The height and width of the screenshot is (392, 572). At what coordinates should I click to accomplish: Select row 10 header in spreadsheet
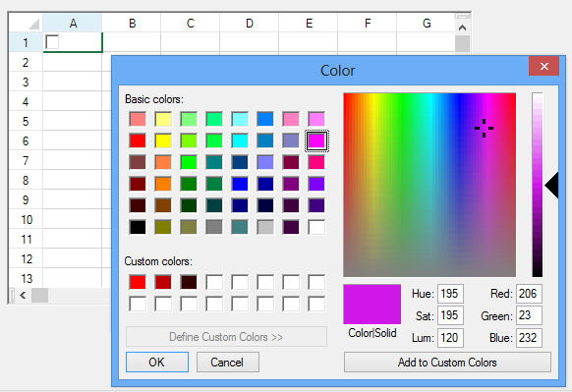click(x=26, y=219)
